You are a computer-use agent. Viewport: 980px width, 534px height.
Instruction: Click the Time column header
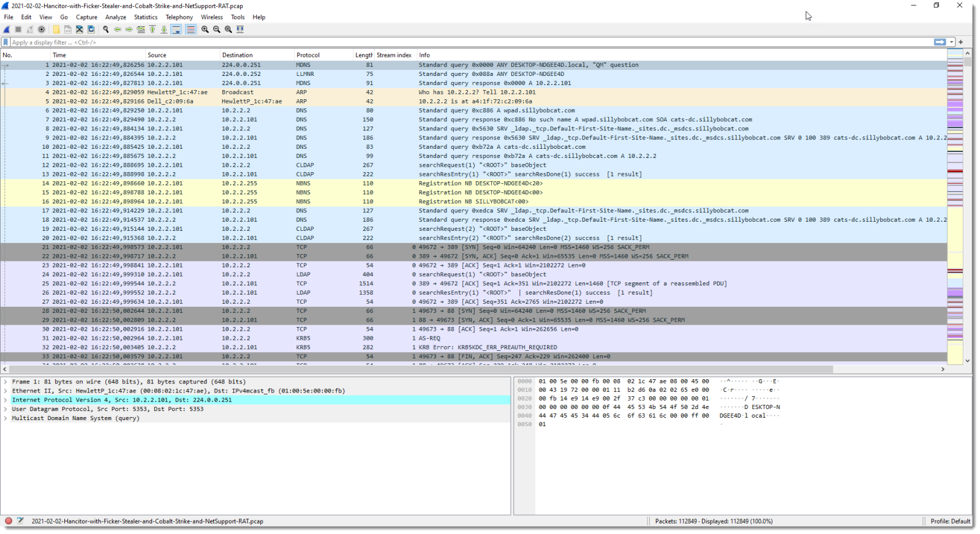pyautogui.click(x=97, y=55)
